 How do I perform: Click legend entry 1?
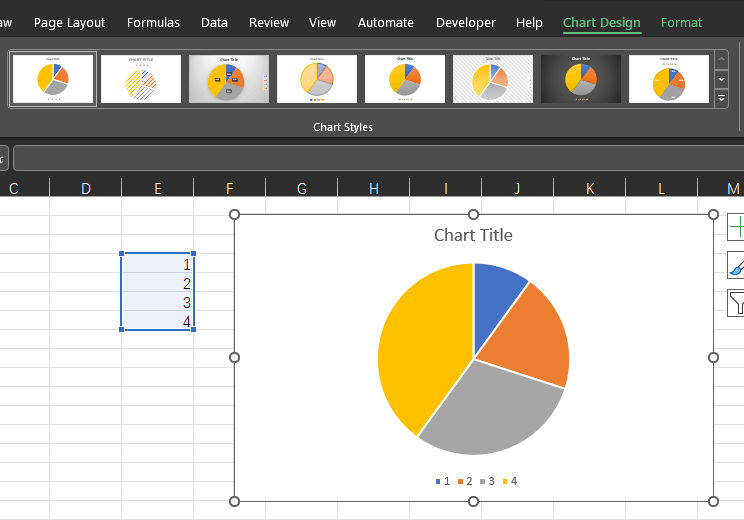pos(443,482)
